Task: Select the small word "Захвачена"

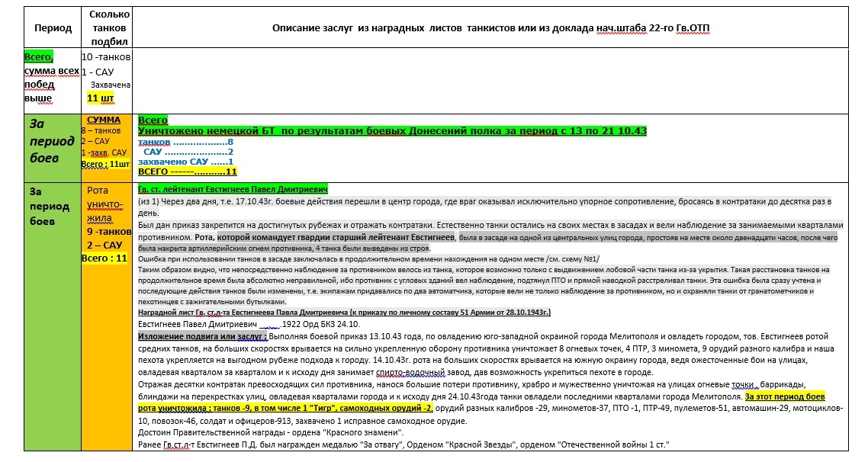Action: click(111, 85)
